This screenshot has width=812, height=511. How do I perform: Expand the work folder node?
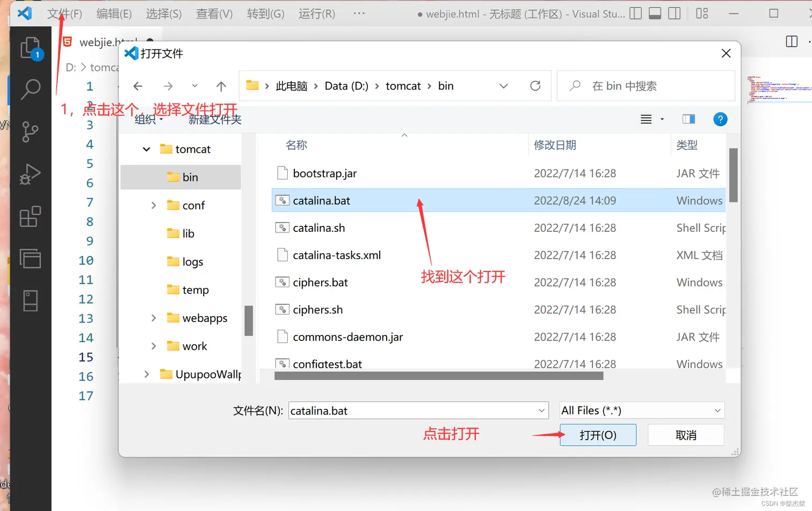154,346
